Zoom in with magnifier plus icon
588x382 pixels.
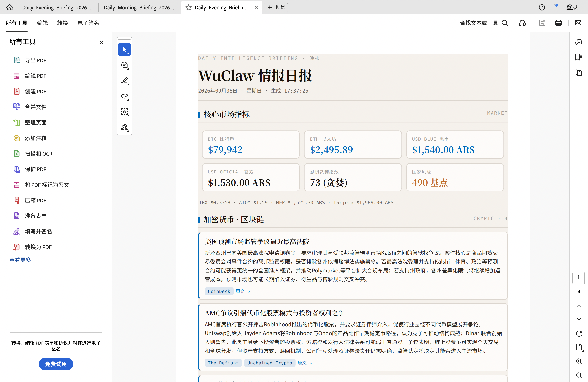(579, 362)
